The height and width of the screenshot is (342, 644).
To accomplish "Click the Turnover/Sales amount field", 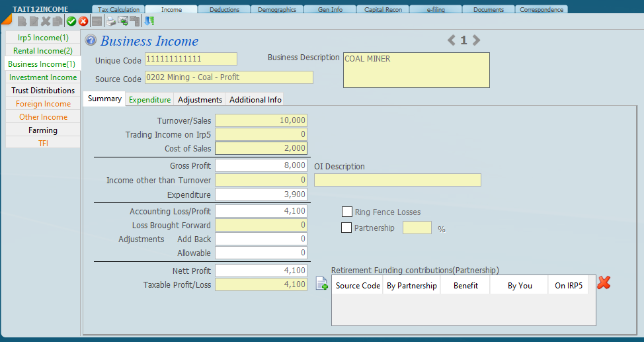I will click(x=261, y=120).
